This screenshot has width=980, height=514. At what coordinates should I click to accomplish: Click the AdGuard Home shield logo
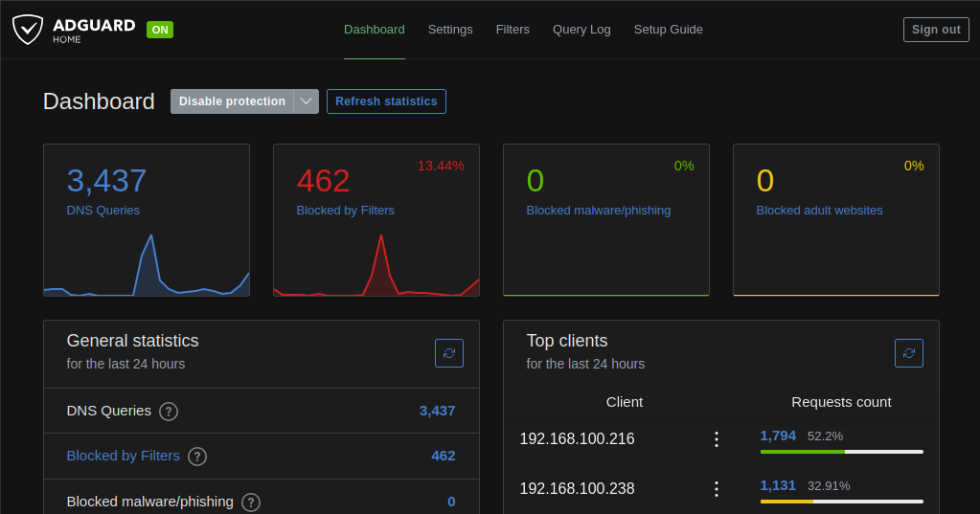28,30
